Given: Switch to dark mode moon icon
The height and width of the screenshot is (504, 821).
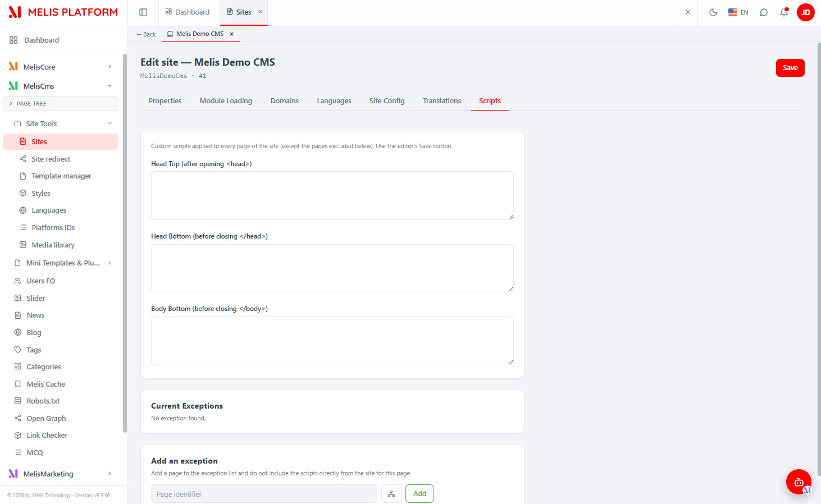Looking at the screenshot, I should [713, 12].
